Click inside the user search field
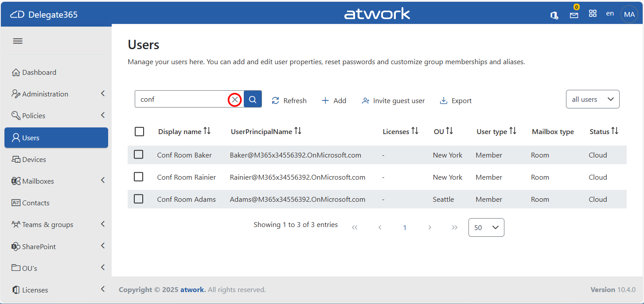The width and height of the screenshot is (644, 304). pyautogui.click(x=182, y=100)
